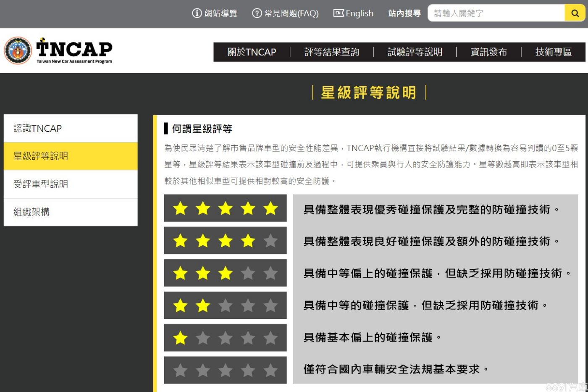Expand the 試驗評等說明 navigation menu
The image size is (588, 392).
pyautogui.click(x=415, y=52)
